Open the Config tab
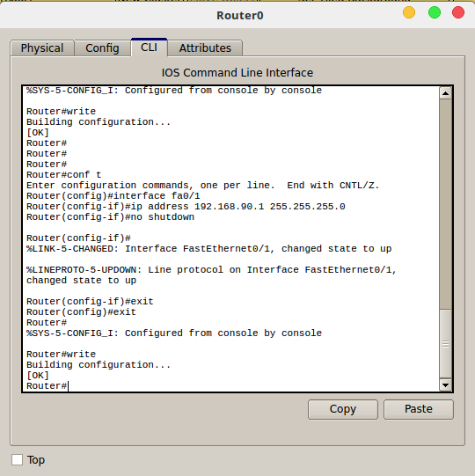 [x=102, y=48]
